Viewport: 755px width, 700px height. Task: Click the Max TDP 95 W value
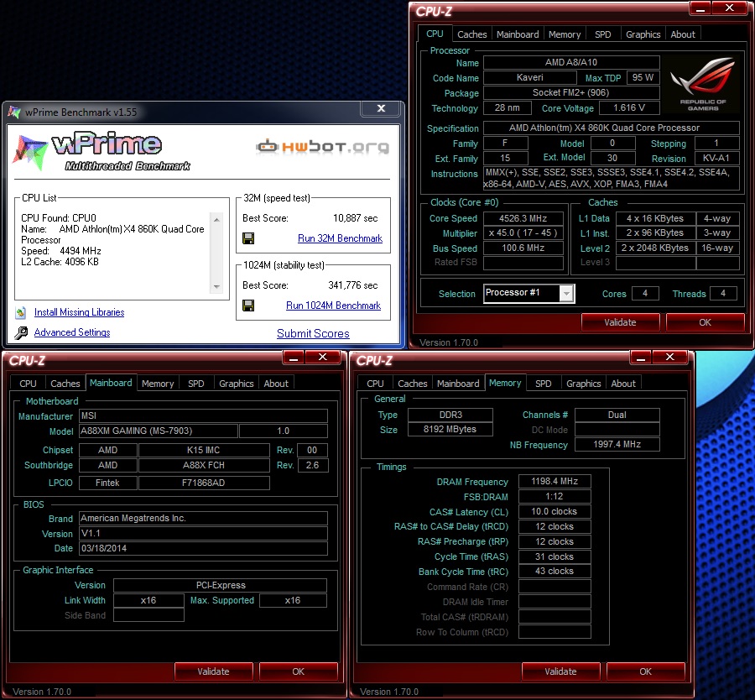643,77
